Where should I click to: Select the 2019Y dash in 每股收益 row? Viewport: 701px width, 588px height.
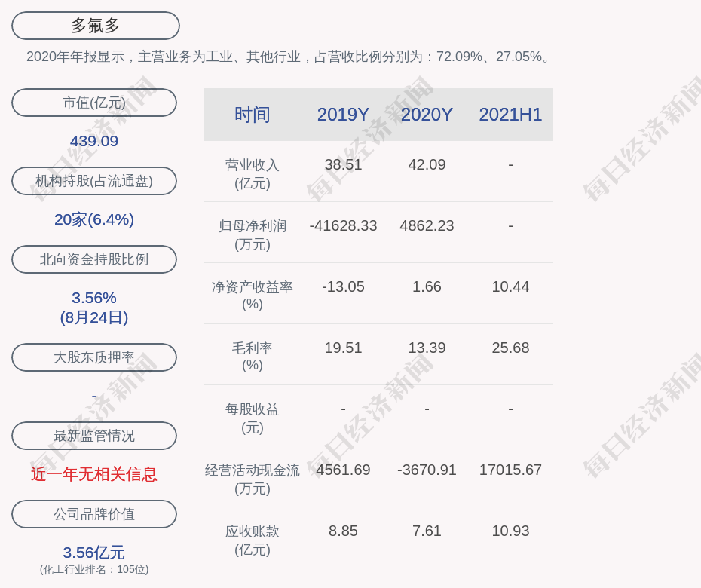coord(343,409)
